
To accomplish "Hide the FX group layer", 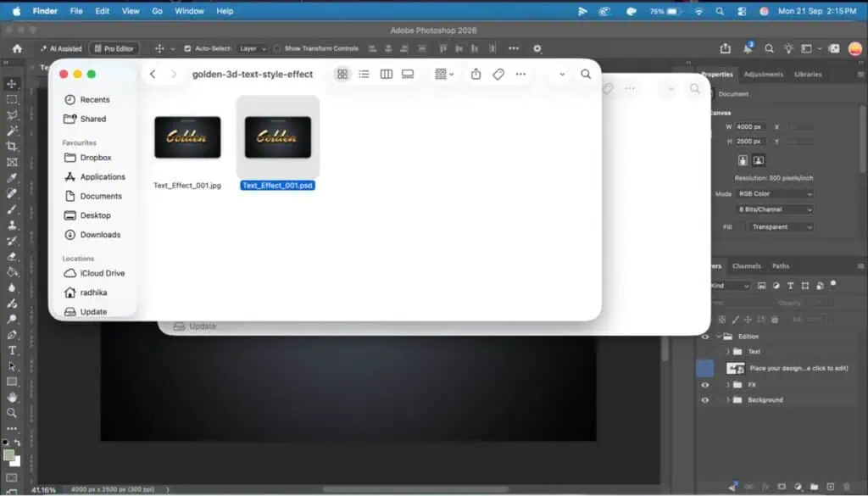I will 704,385.
